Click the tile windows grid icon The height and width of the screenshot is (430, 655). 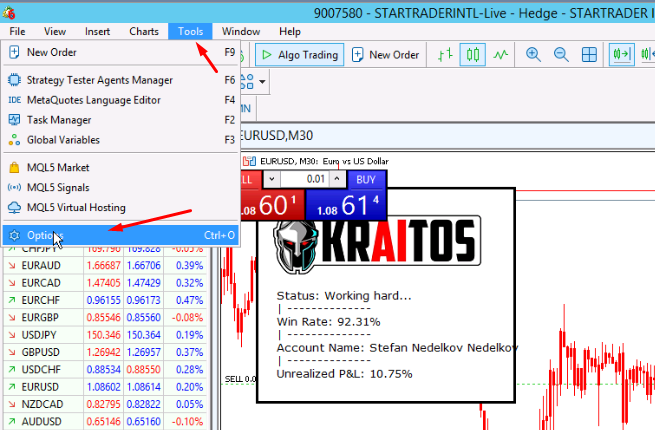590,54
